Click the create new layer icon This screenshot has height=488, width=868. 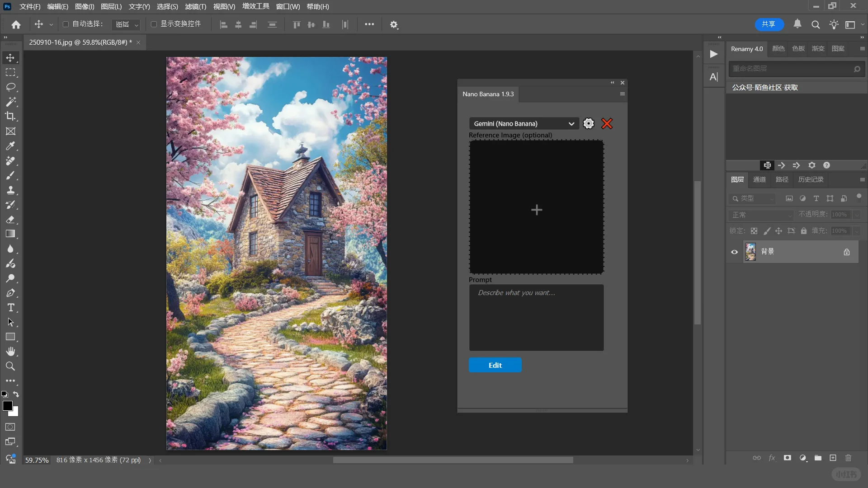pos(833,458)
